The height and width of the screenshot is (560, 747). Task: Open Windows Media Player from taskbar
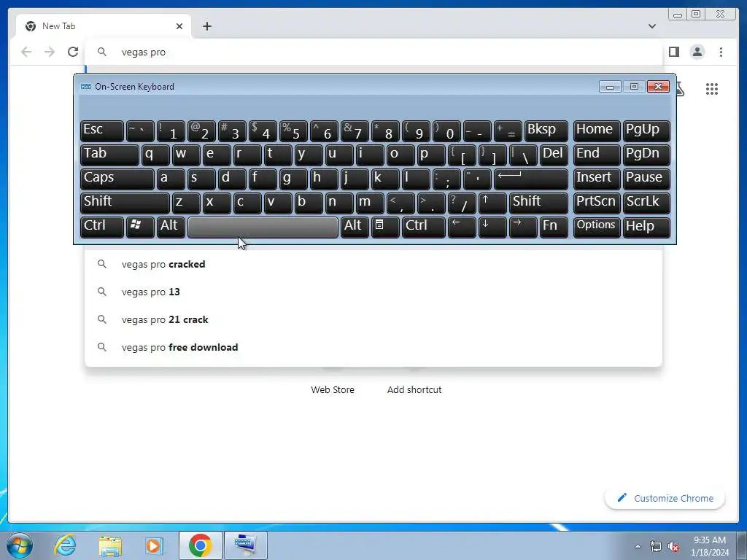[154, 545]
